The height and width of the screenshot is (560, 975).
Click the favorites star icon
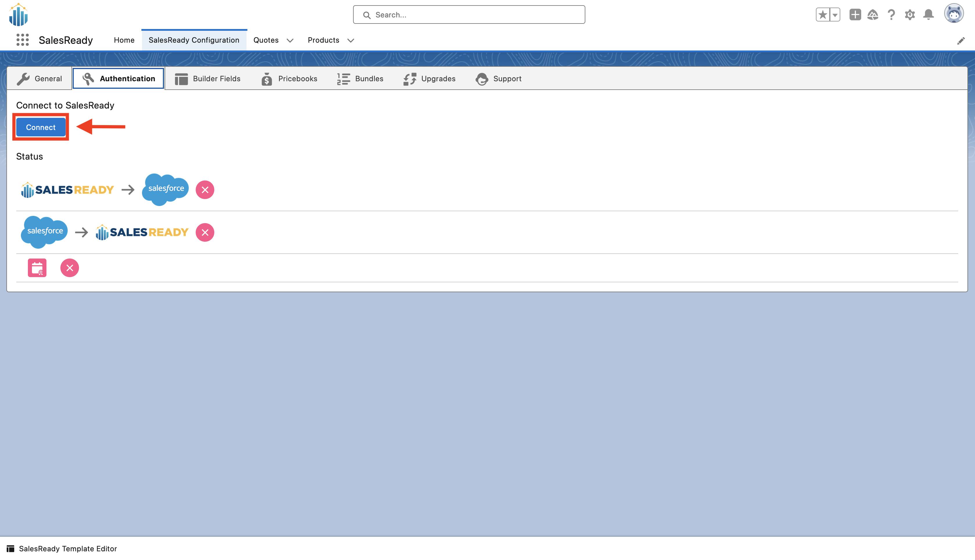click(x=823, y=15)
